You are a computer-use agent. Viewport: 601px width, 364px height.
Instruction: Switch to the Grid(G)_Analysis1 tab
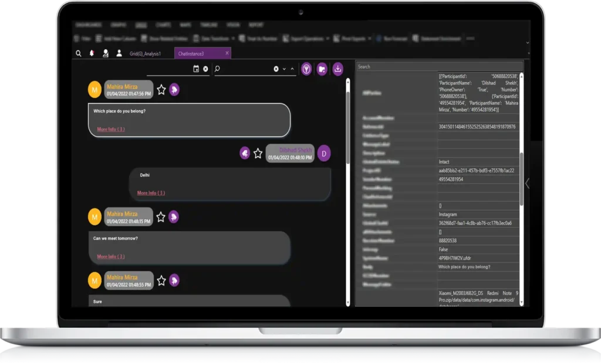point(145,54)
